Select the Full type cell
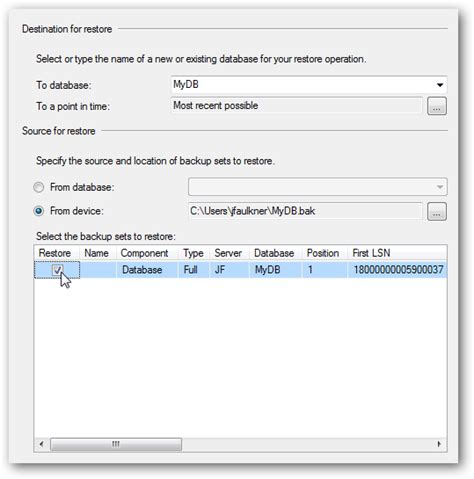This screenshot has height=479, width=474. (x=194, y=270)
